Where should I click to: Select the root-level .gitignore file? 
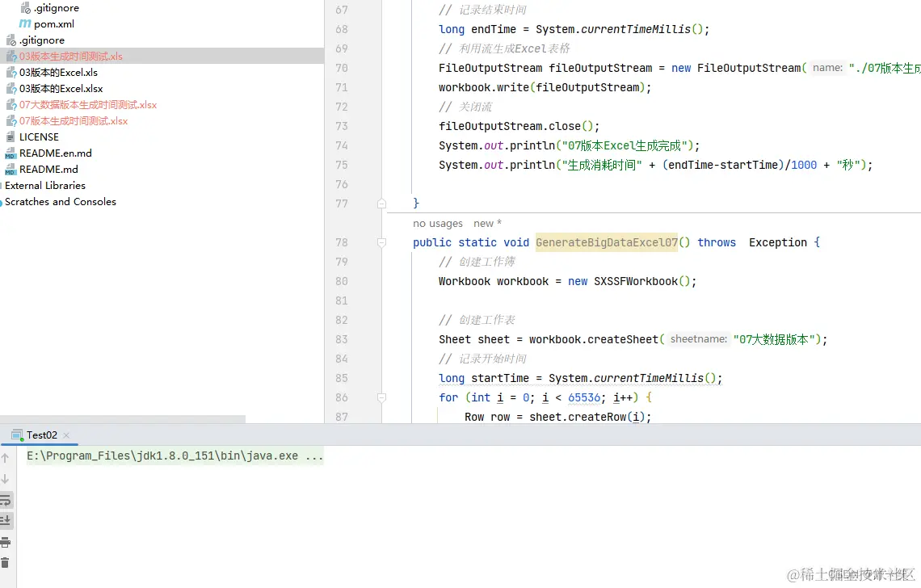[x=42, y=40]
